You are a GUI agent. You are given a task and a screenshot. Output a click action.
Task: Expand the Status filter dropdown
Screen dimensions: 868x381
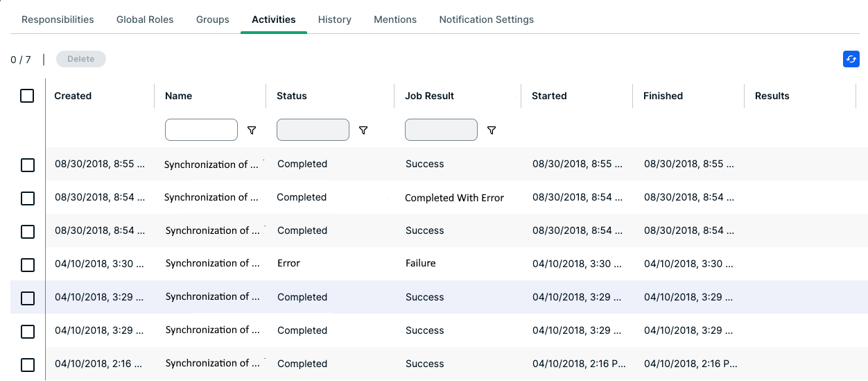coord(313,130)
